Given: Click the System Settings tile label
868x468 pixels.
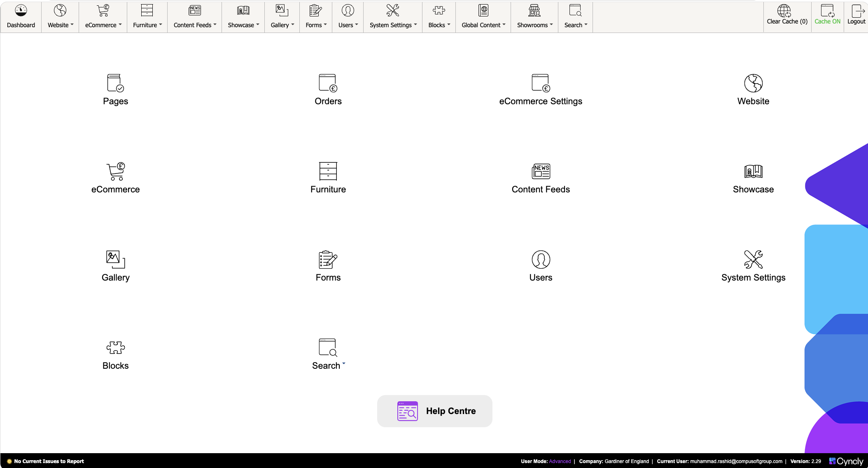Looking at the screenshot, I should click(x=753, y=278).
